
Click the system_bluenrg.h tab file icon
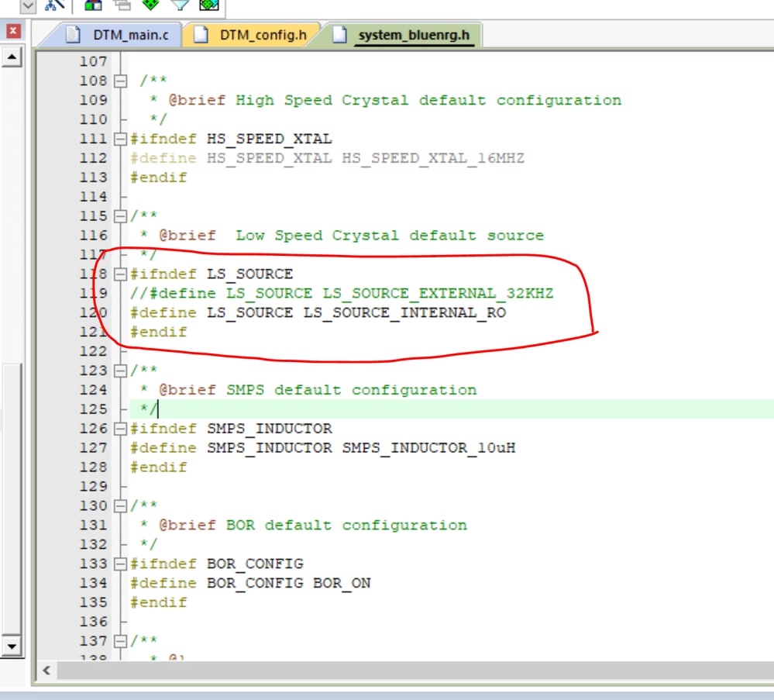[x=339, y=35]
